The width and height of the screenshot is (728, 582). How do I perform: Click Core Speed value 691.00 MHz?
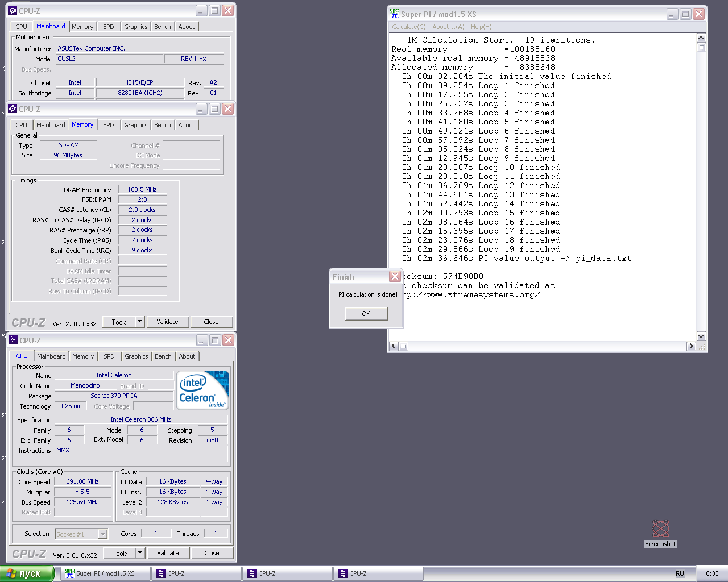[x=82, y=481]
